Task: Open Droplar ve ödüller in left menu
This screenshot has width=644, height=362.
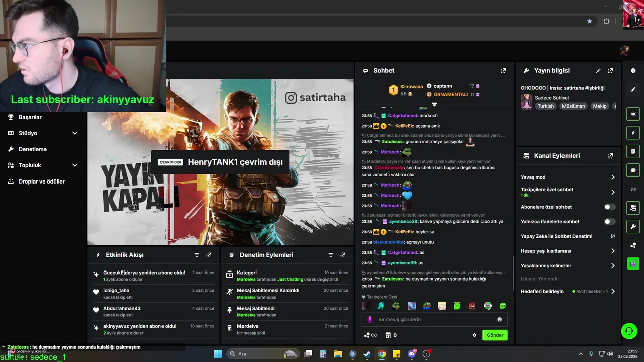Action: point(42,182)
